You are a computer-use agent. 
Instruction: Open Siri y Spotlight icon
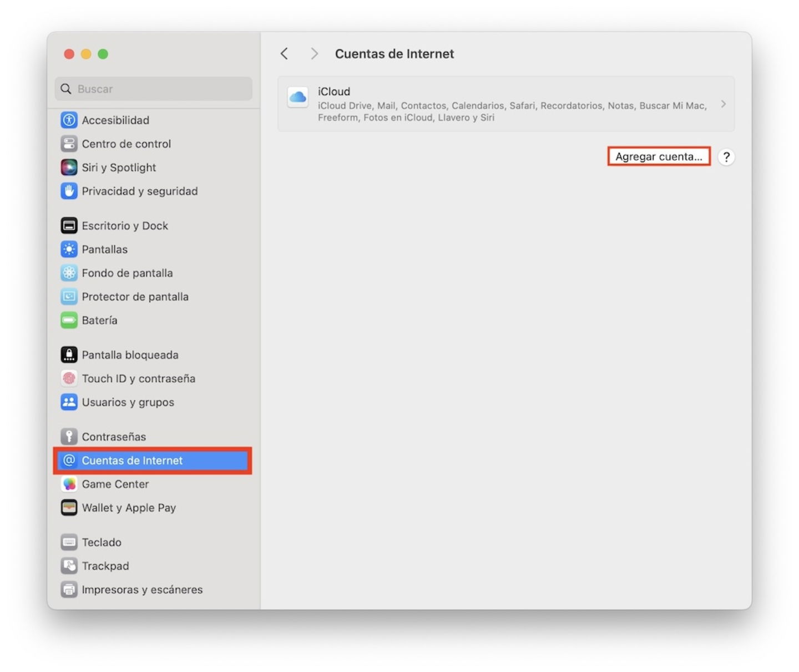[x=69, y=168]
